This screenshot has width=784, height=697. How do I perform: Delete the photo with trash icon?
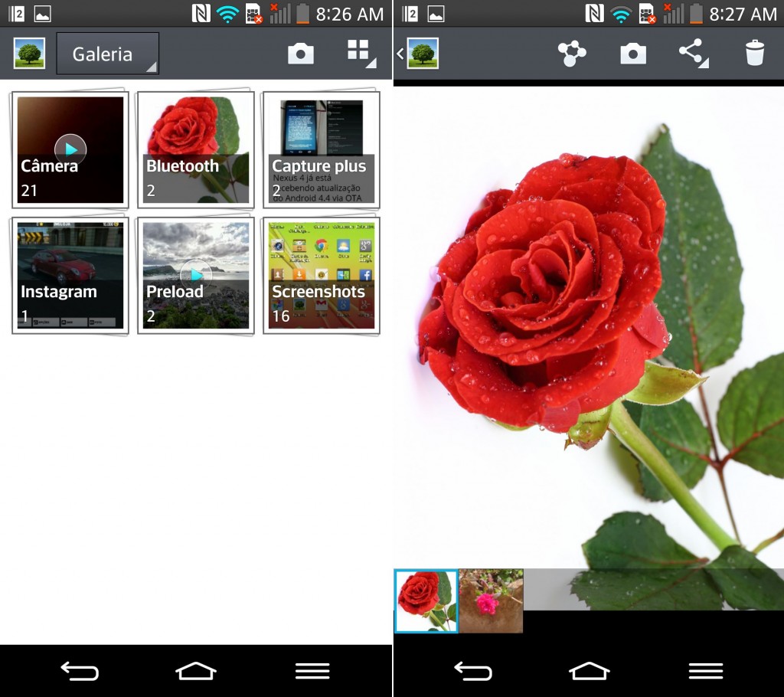(x=754, y=53)
